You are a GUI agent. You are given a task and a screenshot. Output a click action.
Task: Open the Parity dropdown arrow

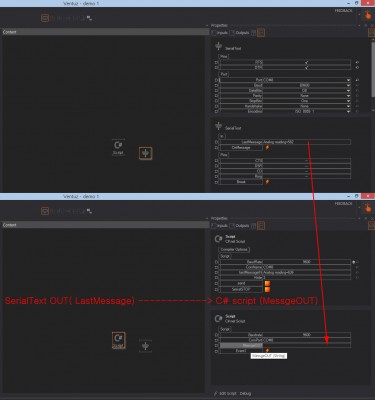[348, 96]
